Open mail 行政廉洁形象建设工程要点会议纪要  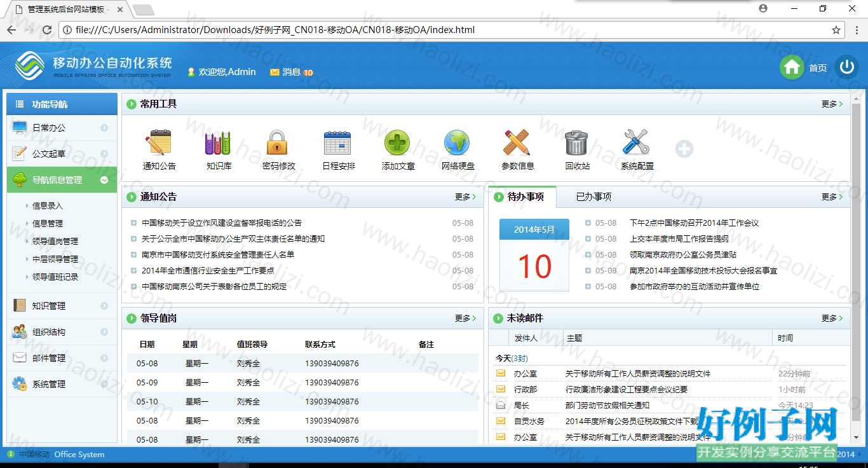pyautogui.click(x=627, y=390)
